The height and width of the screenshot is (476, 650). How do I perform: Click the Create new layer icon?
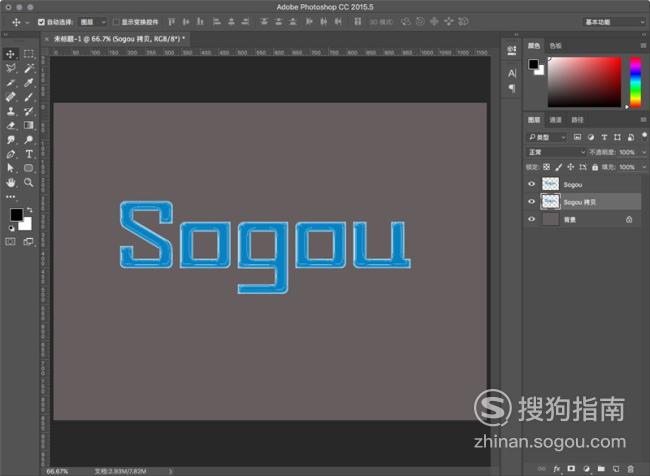[x=616, y=469]
